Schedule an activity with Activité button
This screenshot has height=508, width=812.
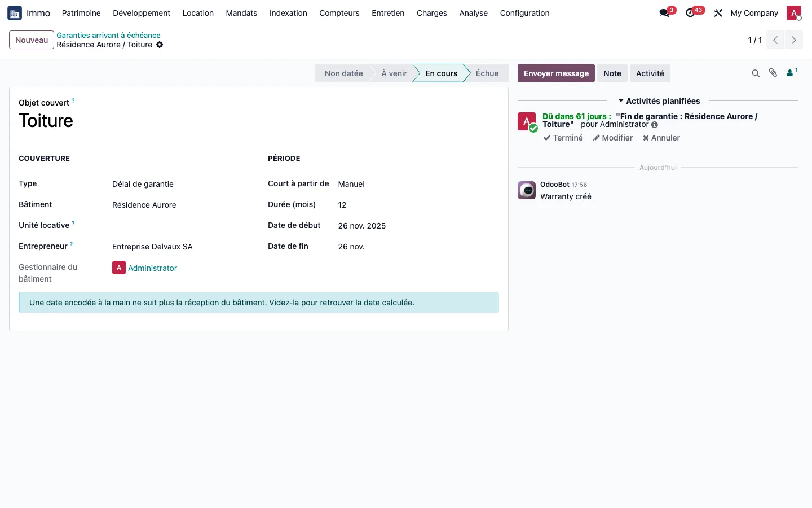tap(650, 73)
